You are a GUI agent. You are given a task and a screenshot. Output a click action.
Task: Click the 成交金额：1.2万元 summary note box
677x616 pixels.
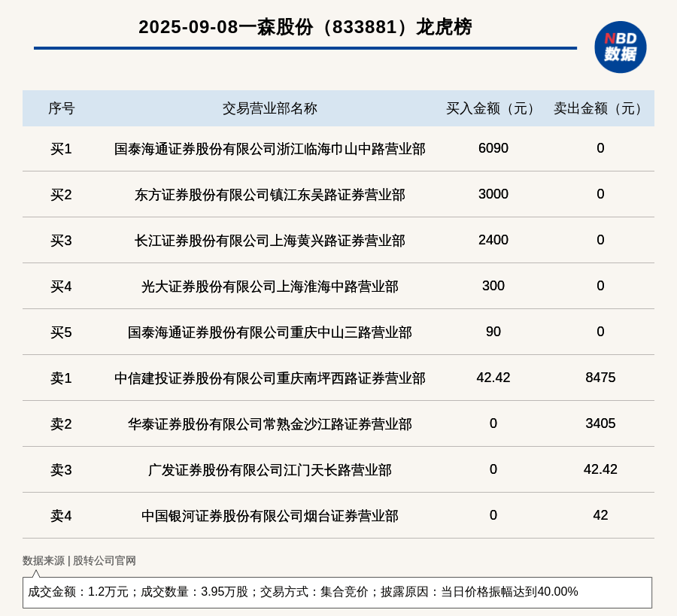pos(337,592)
